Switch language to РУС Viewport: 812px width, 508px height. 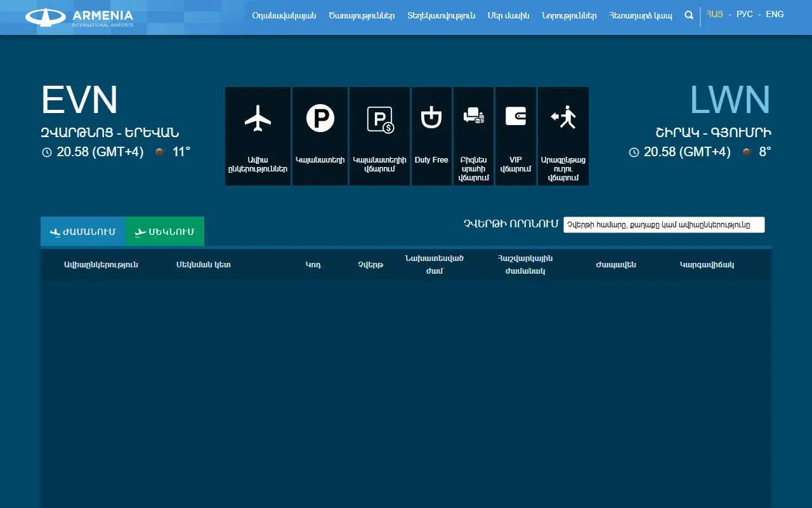pos(745,14)
